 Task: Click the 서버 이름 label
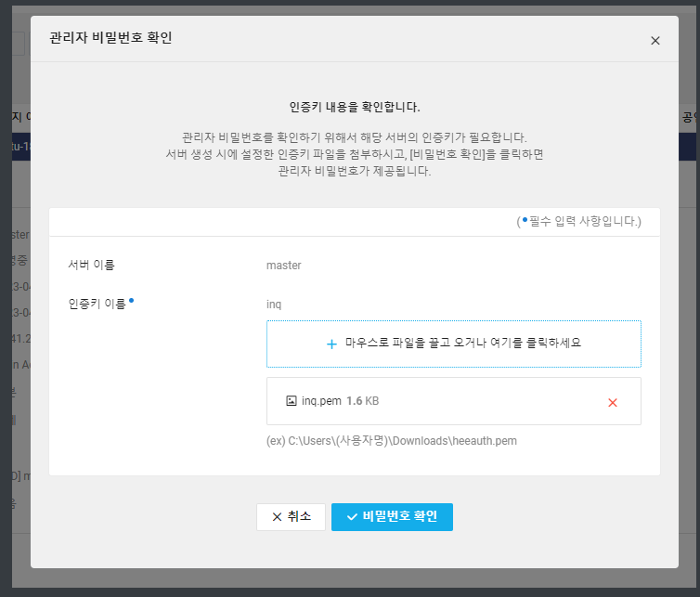click(91, 265)
